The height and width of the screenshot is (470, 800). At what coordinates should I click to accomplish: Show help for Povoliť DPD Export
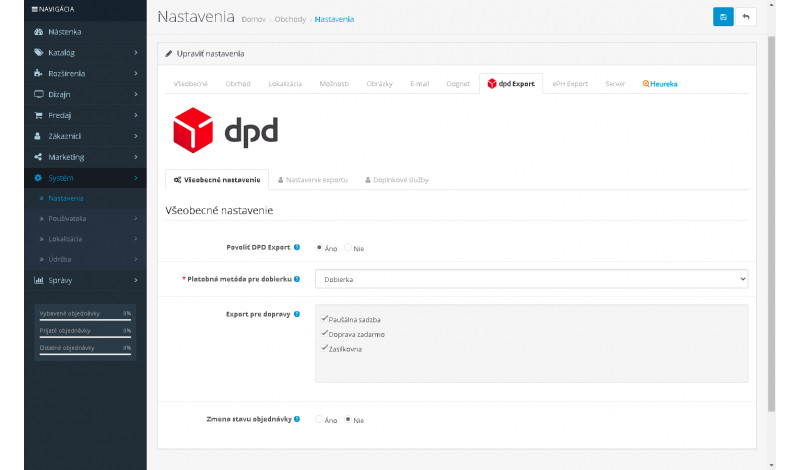click(297, 248)
